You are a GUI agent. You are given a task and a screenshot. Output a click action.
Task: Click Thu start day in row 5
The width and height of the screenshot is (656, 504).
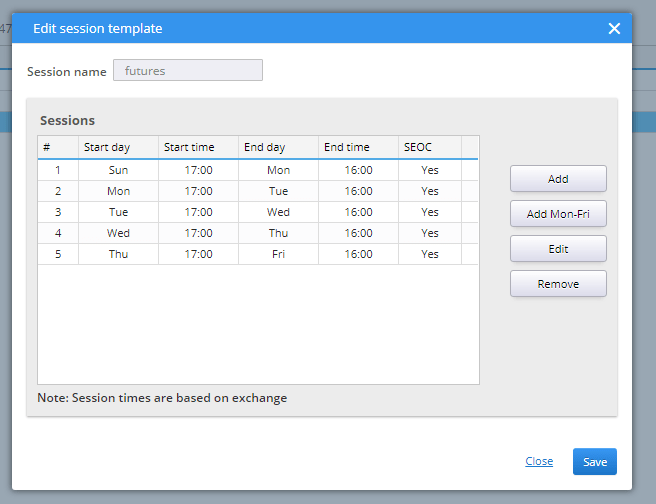coord(118,254)
